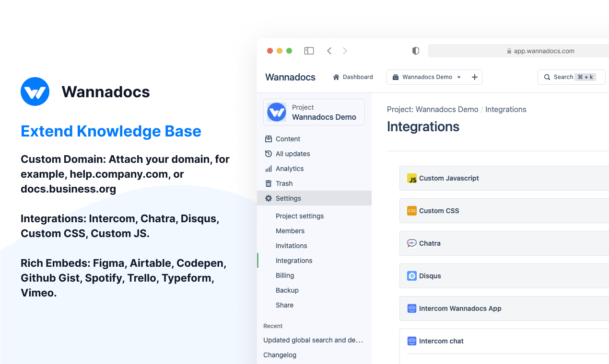Screen dimensions: 609x364
Task: Click the Settings gear icon
Action: (x=269, y=198)
